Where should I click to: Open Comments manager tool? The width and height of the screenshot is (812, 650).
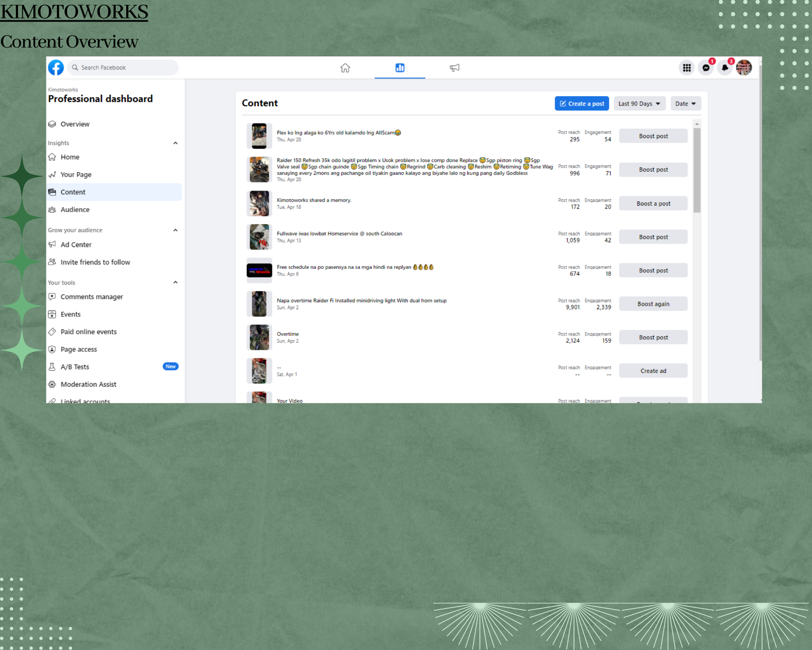coord(114,297)
